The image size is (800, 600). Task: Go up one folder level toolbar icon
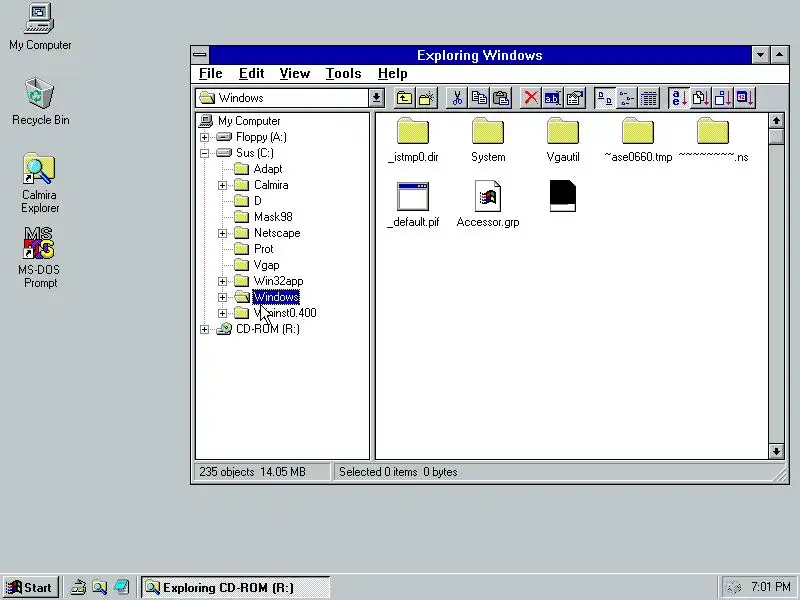coord(404,97)
